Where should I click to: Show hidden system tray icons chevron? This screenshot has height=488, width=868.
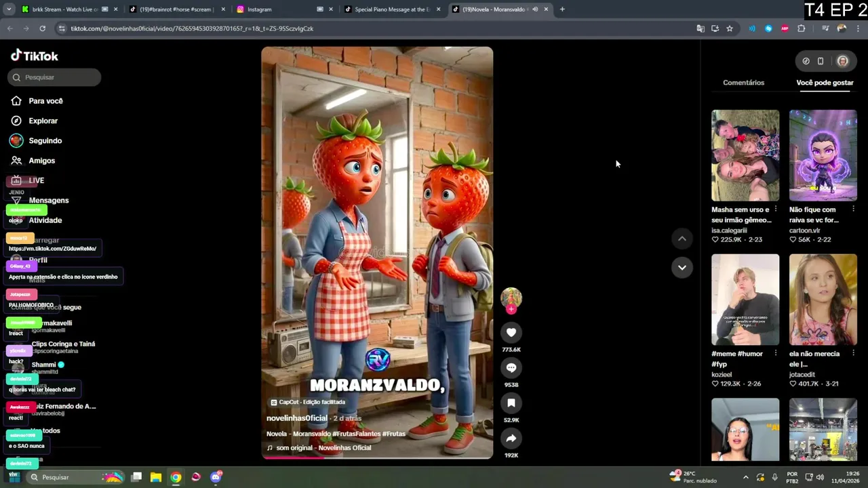pyautogui.click(x=745, y=477)
